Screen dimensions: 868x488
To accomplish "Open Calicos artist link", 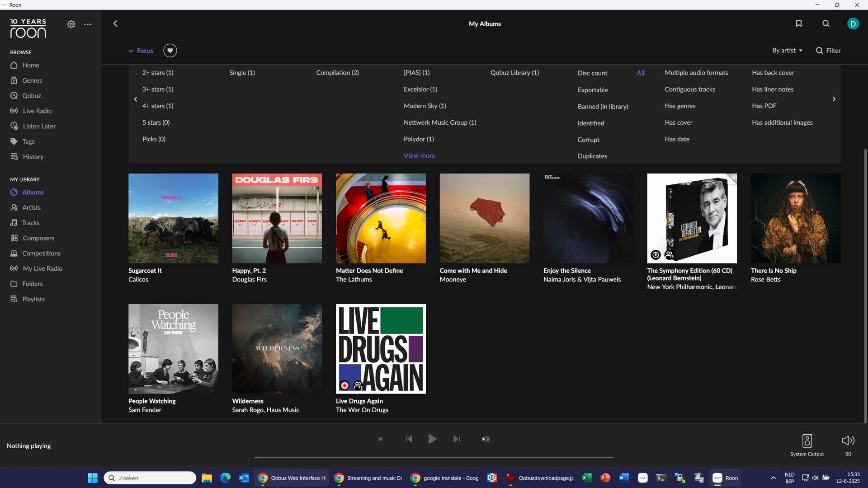I will (x=138, y=280).
